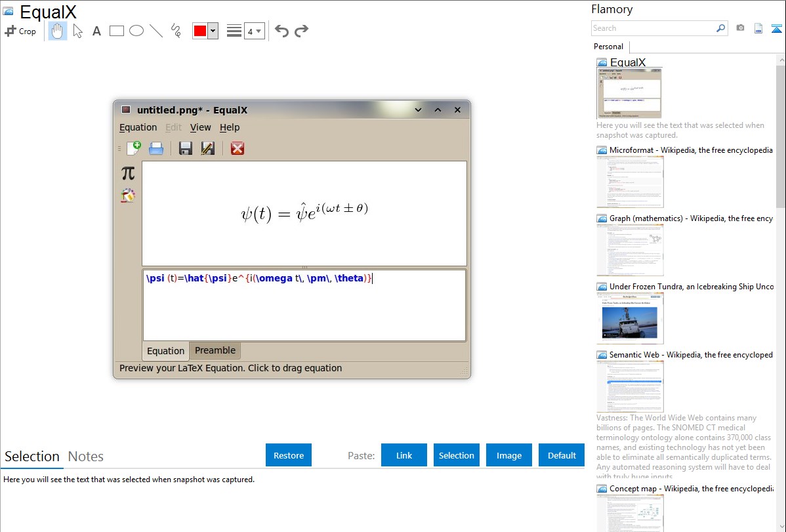Click the sidebar scrollbar up arrow
This screenshot has height=532, width=786.
pos(781,60)
